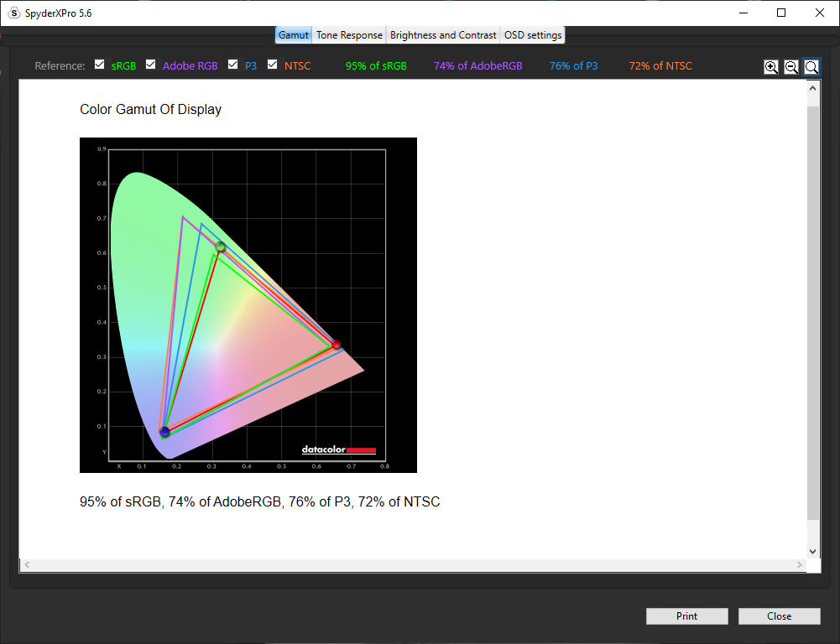Click the green primary marker on gamut chart
Viewport: 840px width, 644px height.
pyautogui.click(x=220, y=247)
